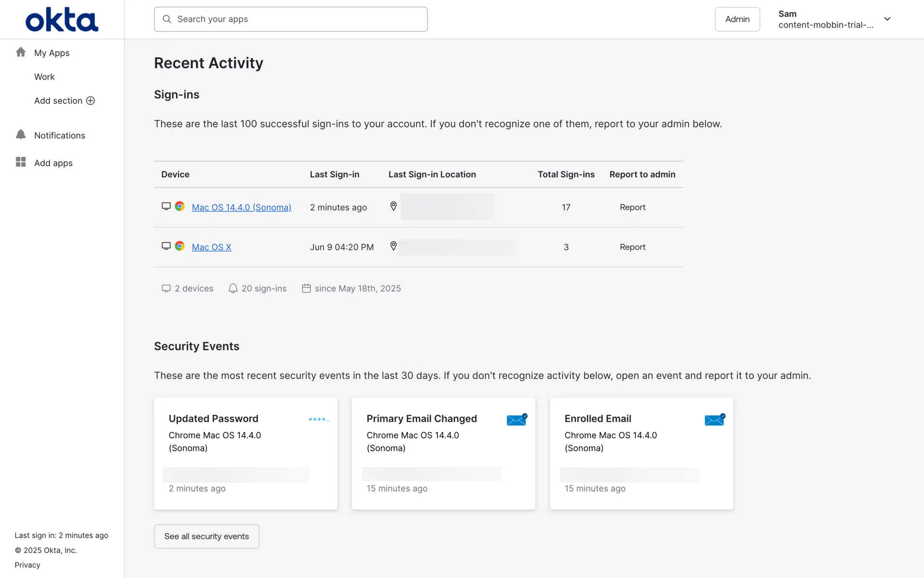The width and height of the screenshot is (924, 578).
Task: Click the My Apps home icon
Action: coord(21,52)
